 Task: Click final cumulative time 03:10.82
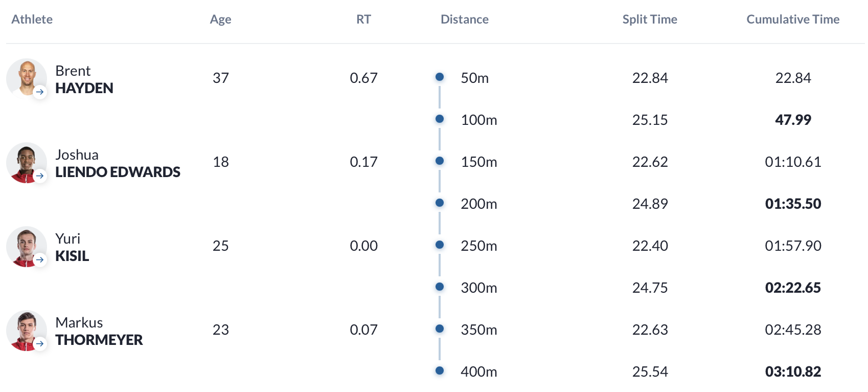(793, 372)
